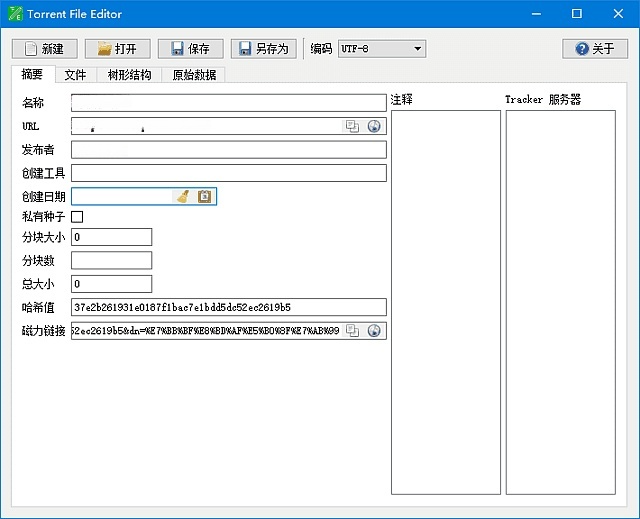Screen dimensions: 640x519
Task: Clear creation date with broom icon
Action: (183, 197)
